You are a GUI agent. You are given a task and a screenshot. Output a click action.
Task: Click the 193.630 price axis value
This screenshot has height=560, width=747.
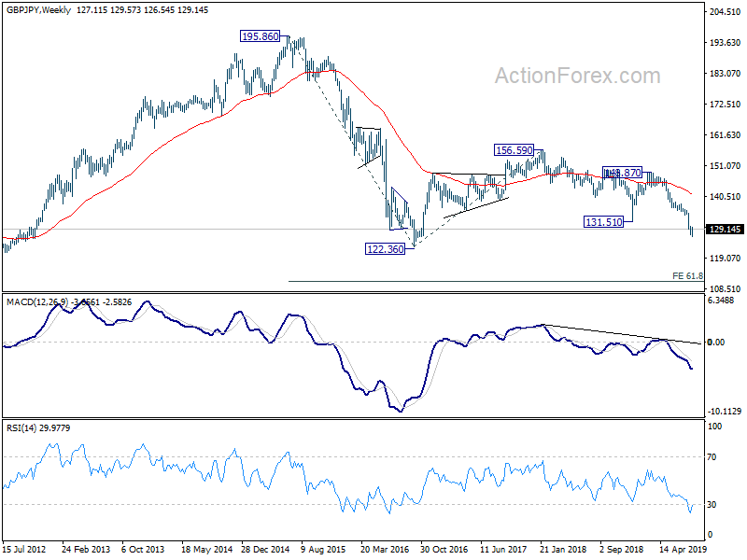pos(725,42)
